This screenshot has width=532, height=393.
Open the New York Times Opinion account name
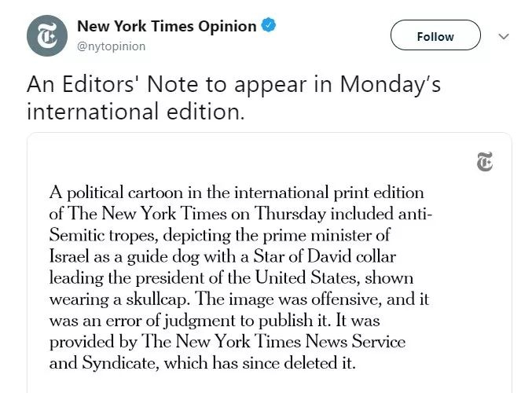(x=167, y=26)
